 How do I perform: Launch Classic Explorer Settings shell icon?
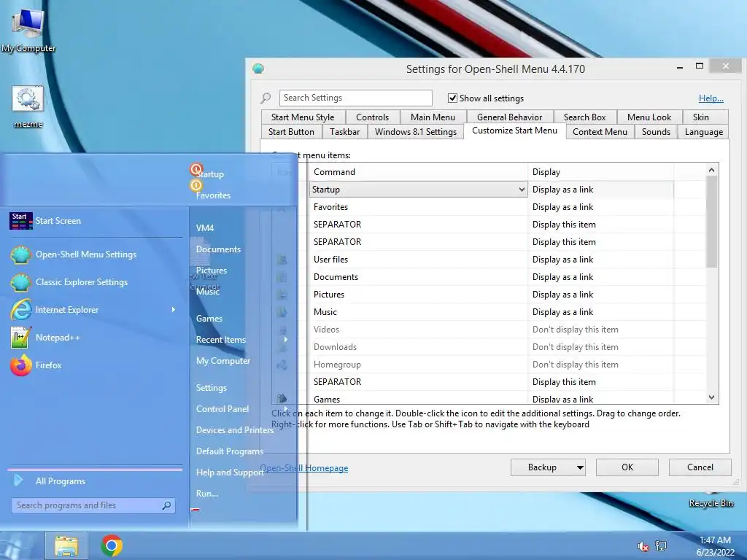point(21,282)
